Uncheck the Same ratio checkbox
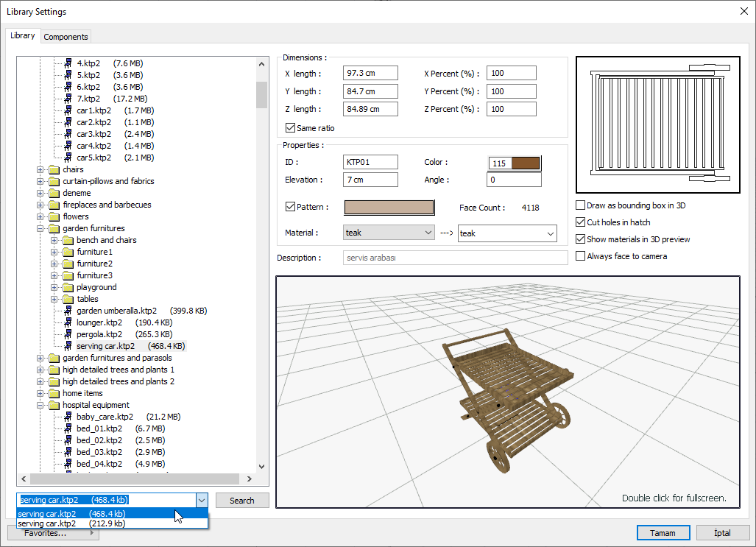This screenshot has width=756, height=547. [x=290, y=128]
